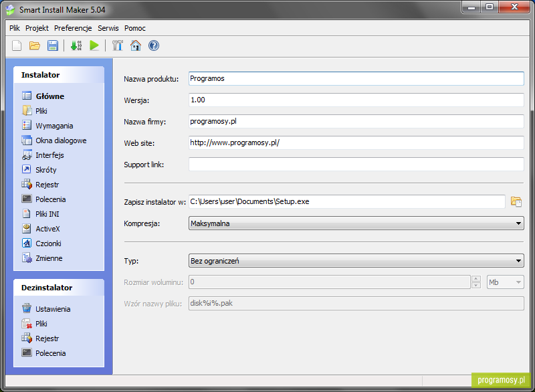Screen dimensions: 535x392
Task: Click the blue Help question icon
Action: pyautogui.click(x=154, y=45)
